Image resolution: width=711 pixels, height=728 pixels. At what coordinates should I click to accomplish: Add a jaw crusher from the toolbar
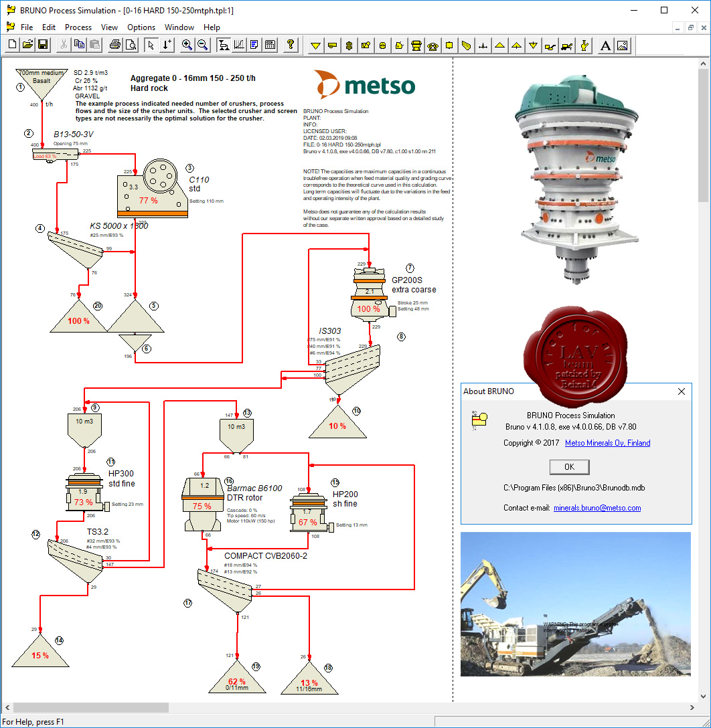click(366, 45)
